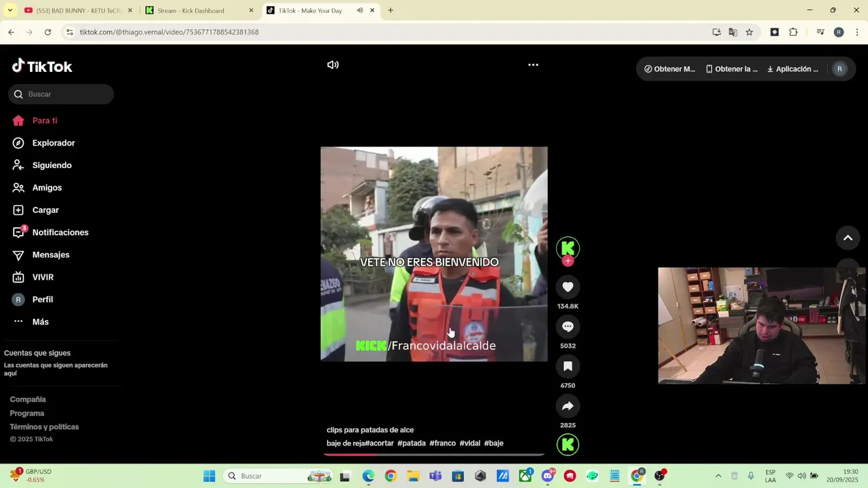Reload the current page

(x=47, y=32)
